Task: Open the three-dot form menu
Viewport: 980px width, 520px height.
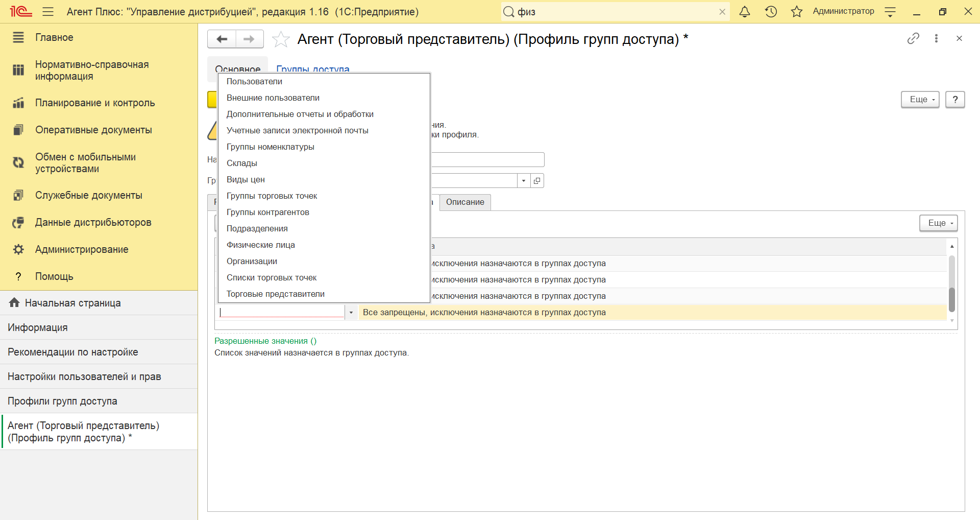Action: coord(936,38)
